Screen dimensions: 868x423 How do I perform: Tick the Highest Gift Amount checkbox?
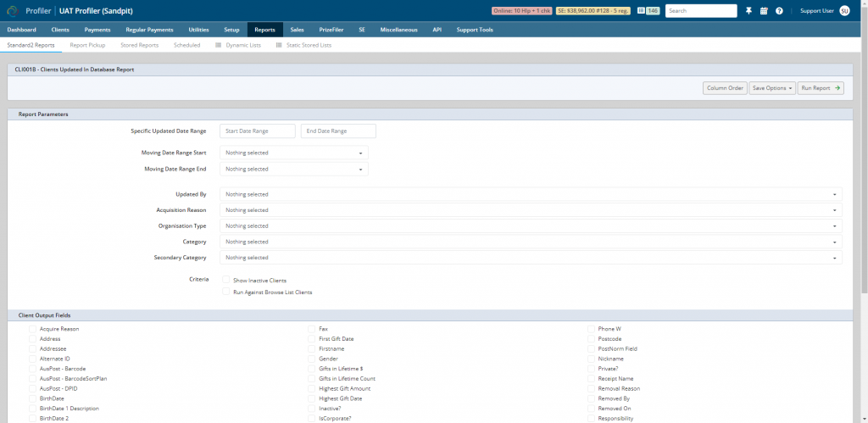point(312,389)
